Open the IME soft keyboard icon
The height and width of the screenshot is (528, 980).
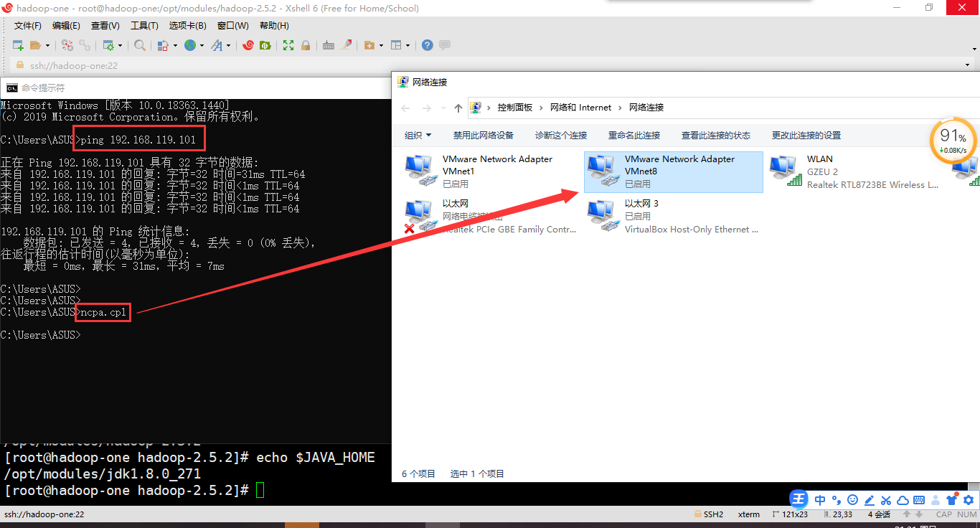[x=919, y=500]
